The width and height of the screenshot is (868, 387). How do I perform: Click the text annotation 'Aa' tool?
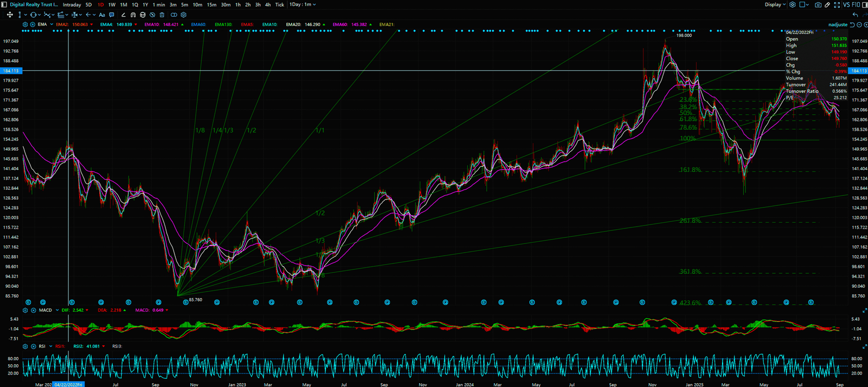click(101, 15)
